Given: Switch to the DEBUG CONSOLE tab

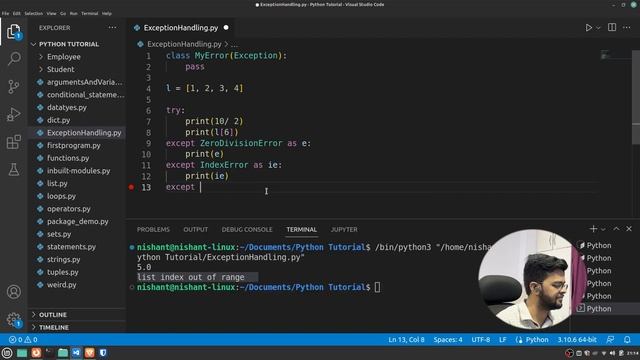Looking at the screenshot, I should pos(247,229).
